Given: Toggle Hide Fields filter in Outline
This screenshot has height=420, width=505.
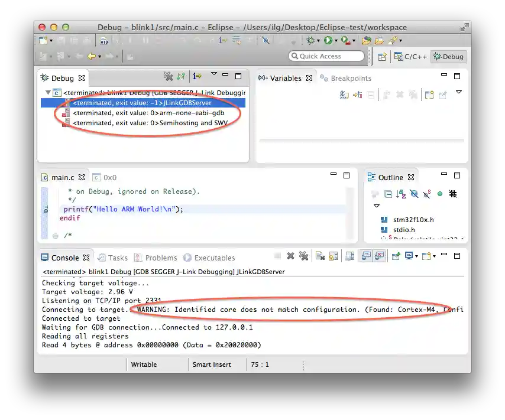Looking at the screenshot, I should (x=414, y=194).
